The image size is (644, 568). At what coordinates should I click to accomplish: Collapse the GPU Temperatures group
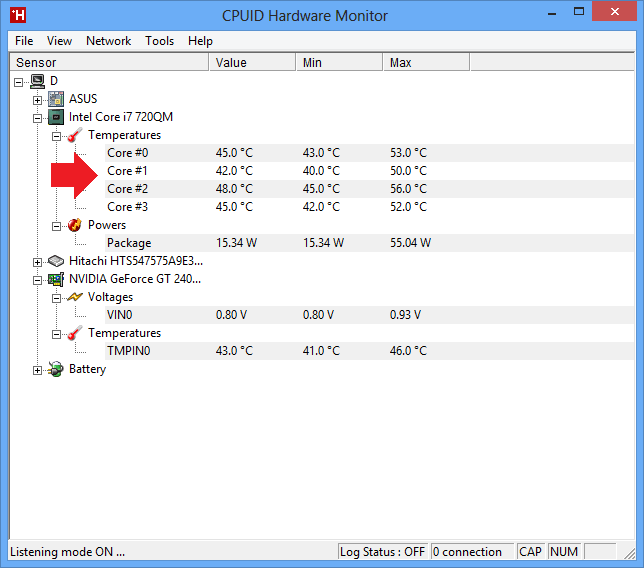[x=56, y=334]
